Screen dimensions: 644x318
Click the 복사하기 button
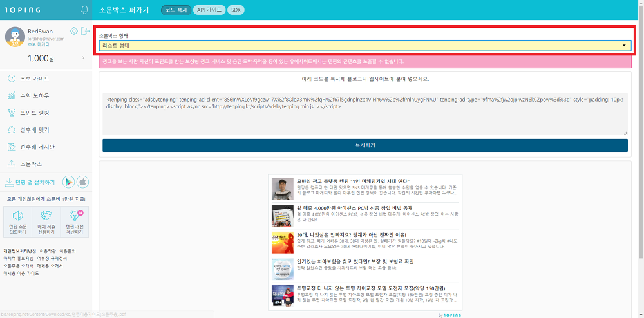365,145
